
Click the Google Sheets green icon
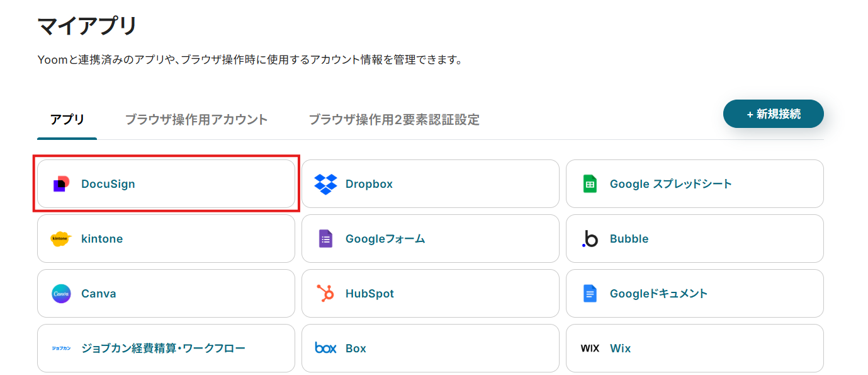(x=590, y=184)
